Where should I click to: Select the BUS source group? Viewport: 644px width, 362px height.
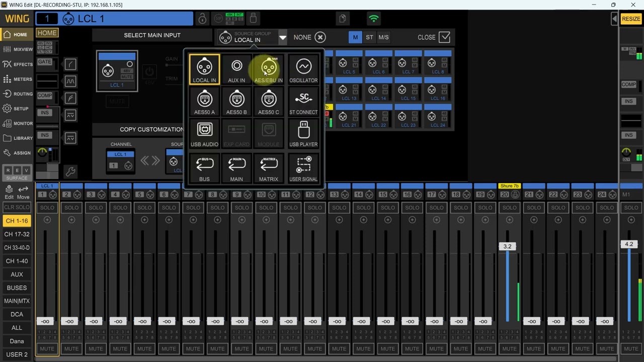pos(204,168)
